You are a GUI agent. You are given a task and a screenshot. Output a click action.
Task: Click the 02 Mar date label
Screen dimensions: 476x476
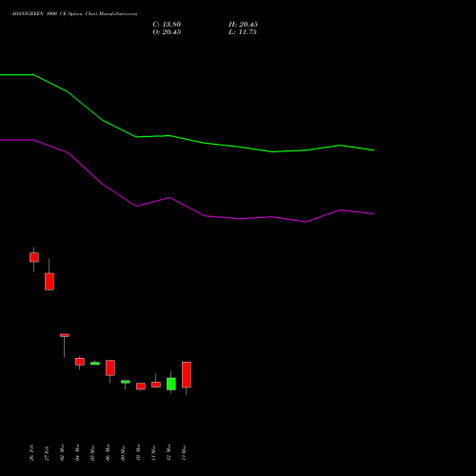coord(62,452)
